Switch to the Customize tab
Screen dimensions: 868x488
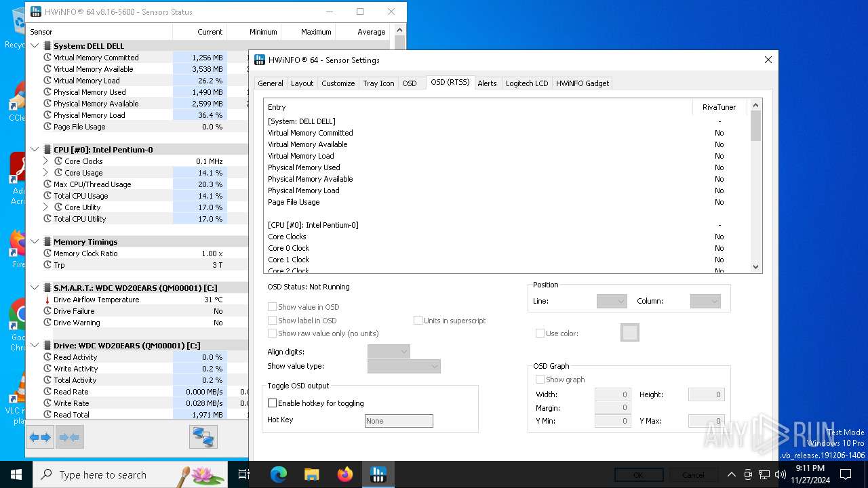coord(338,83)
